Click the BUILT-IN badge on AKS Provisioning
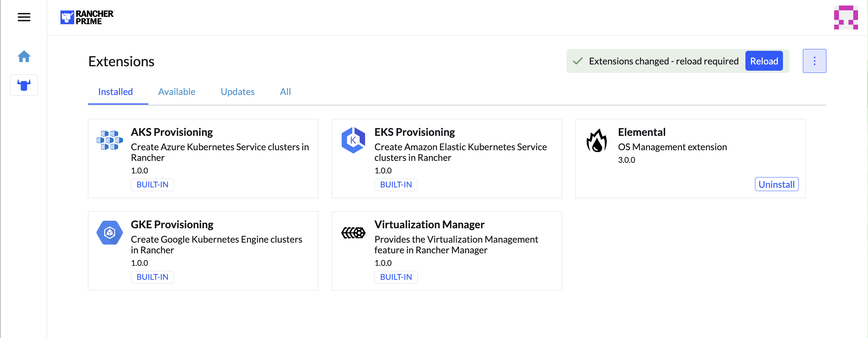 tap(152, 185)
